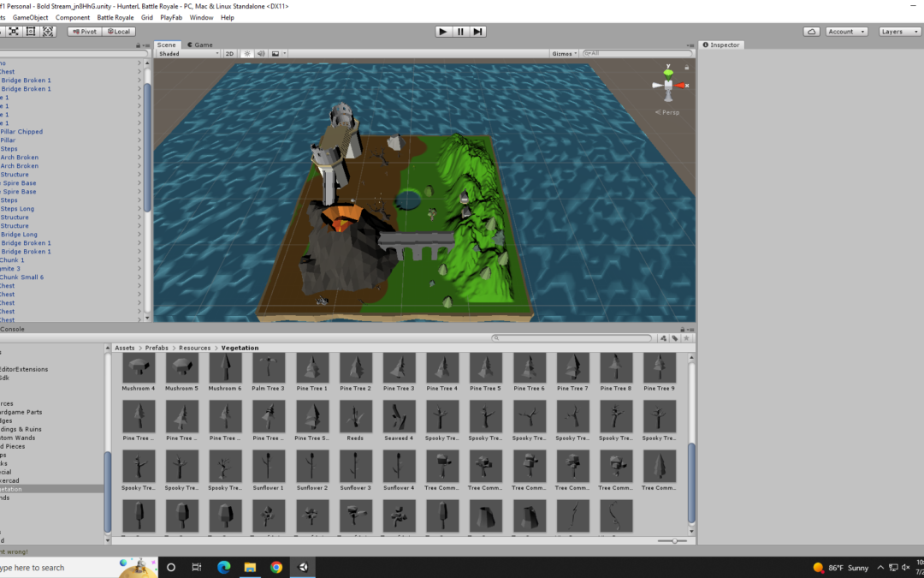The image size is (924, 578).
Task: Click the Scene view search field
Action: click(x=637, y=54)
